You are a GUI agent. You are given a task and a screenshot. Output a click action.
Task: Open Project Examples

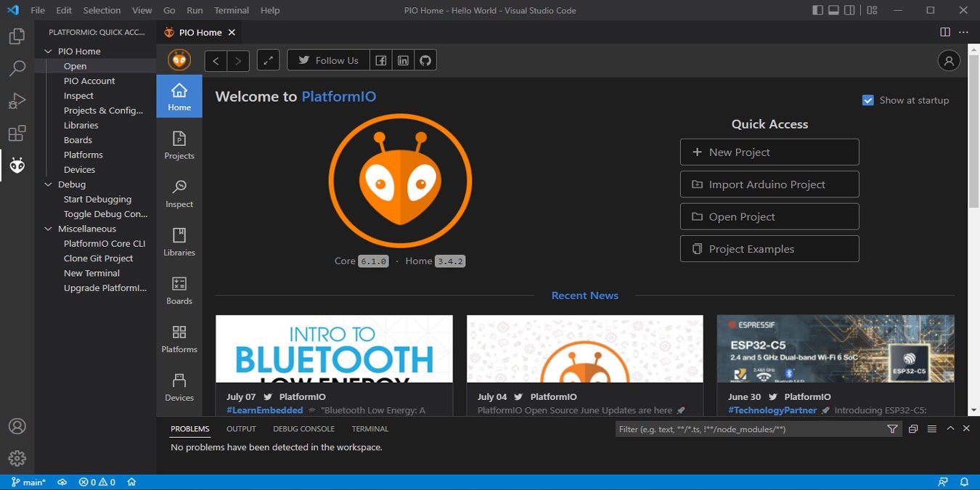[x=769, y=248]
